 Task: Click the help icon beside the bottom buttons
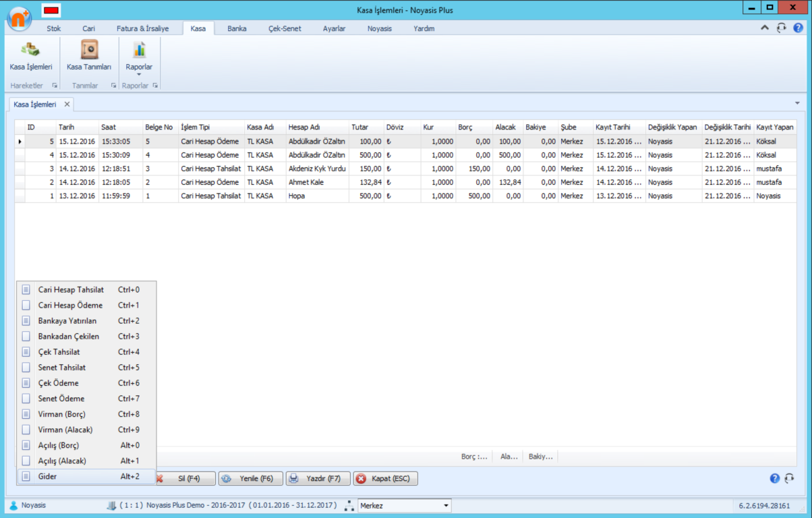pyautogui.click(x=775, y=478)
